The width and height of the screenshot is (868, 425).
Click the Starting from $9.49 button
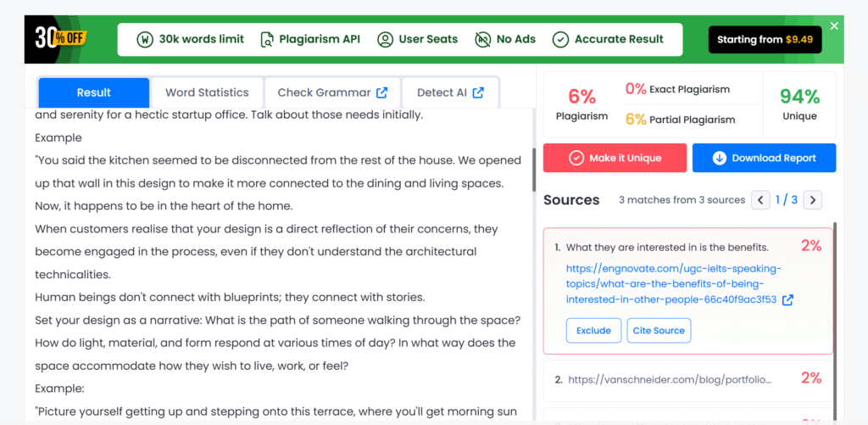[765, 40]
